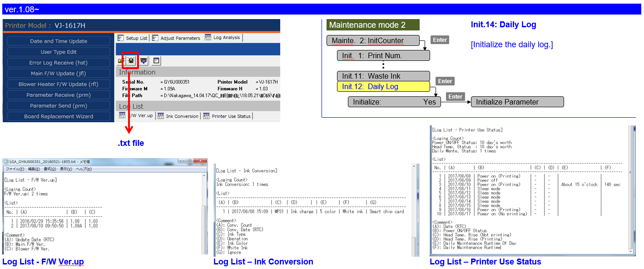Open Notepad 表示(V) menu

click(65, 169)
